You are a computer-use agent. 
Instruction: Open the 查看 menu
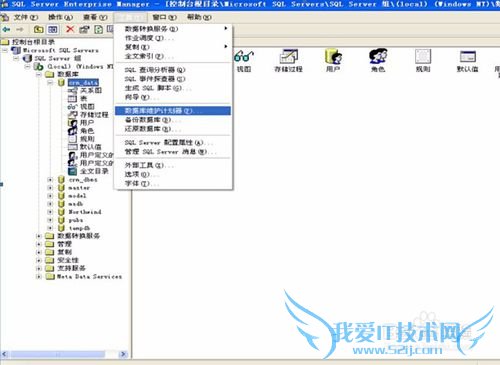(x=95, y=17)
